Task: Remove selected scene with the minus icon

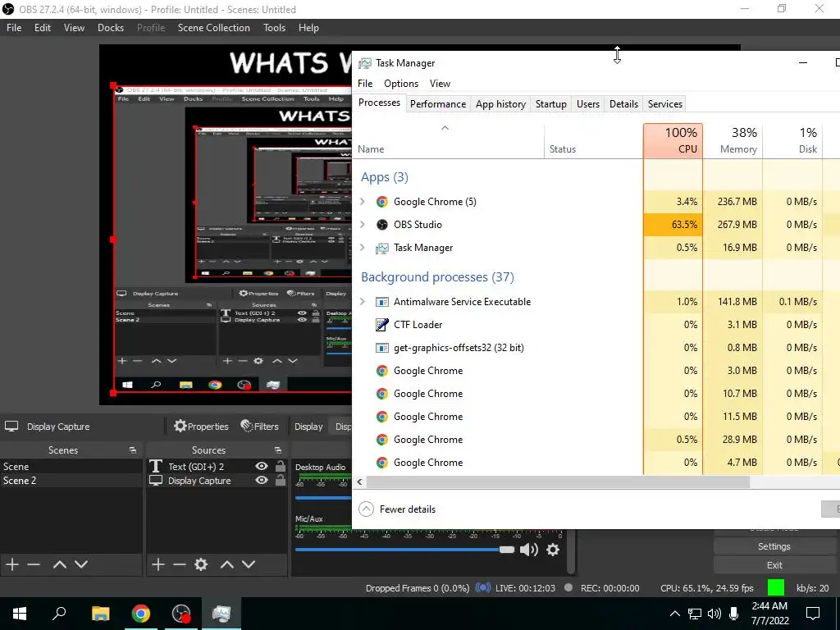Action: [x=34, y=564]
